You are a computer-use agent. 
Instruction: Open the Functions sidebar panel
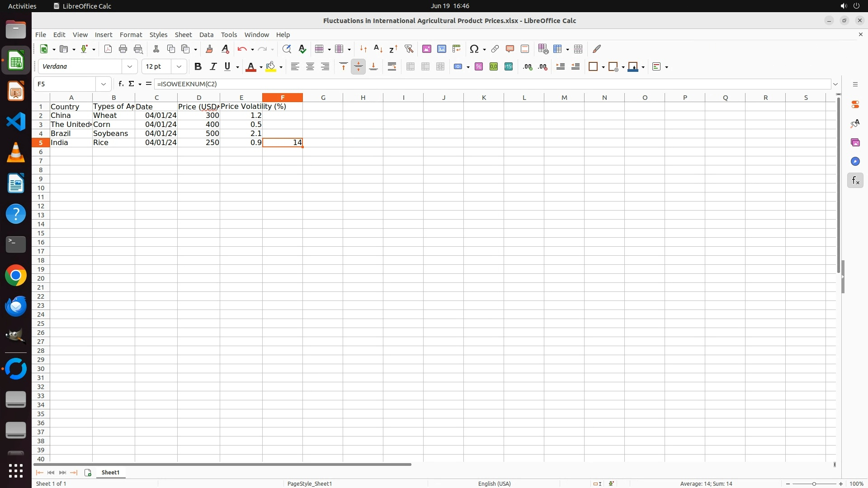click(855, 181)
